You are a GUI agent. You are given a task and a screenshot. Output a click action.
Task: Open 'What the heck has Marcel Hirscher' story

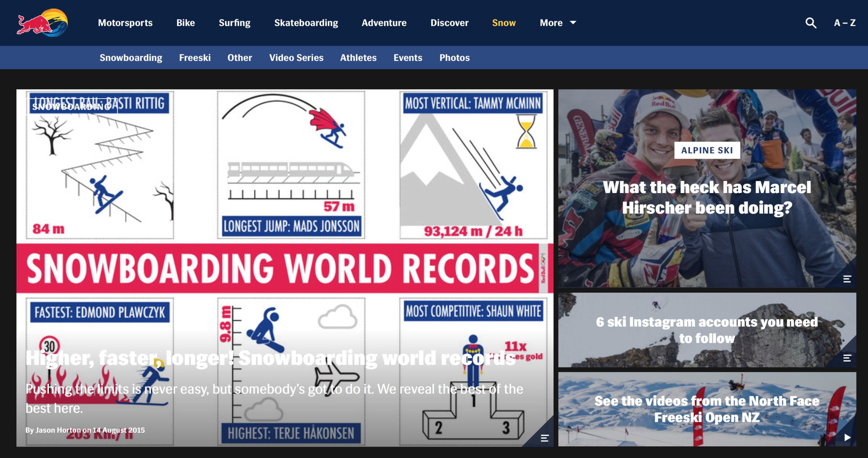[707, 197]
